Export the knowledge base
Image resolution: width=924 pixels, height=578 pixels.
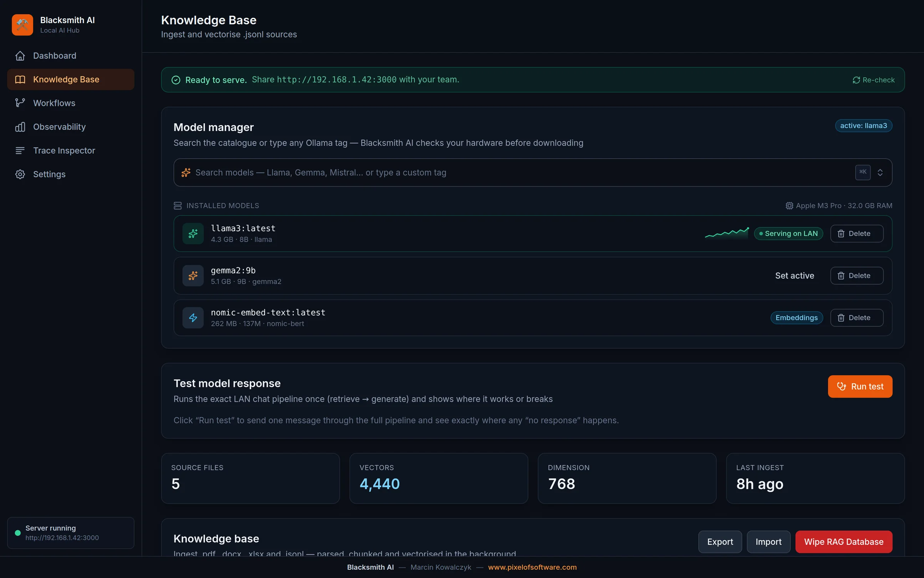(720, 542)
